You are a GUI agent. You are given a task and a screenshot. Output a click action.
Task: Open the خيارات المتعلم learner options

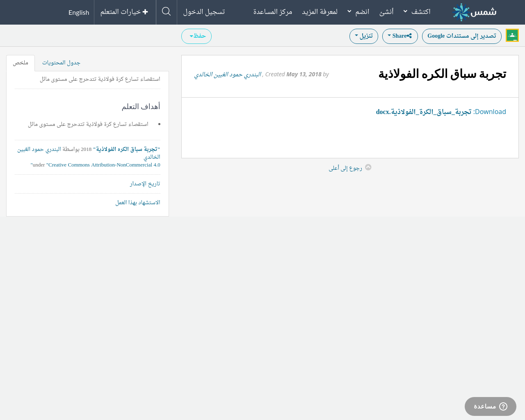point(124,12)
